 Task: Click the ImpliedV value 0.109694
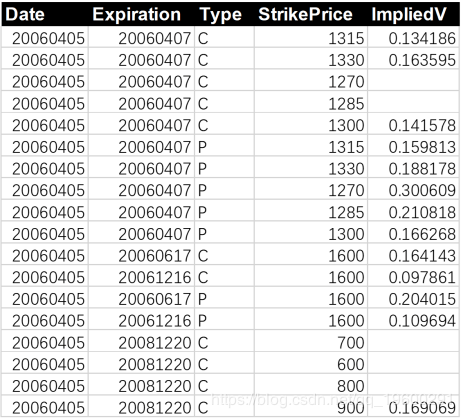click(422, 321)
